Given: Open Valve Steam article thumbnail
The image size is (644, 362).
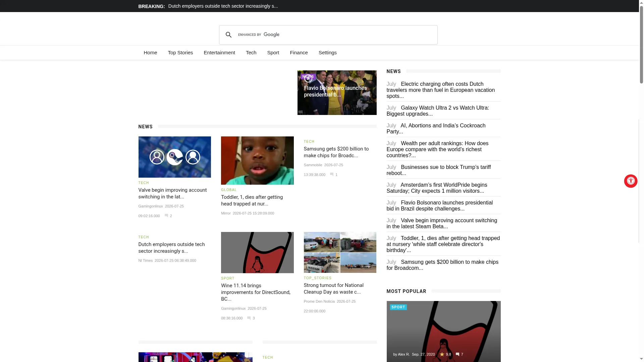Looking at the screenshot, I should click(175, 157).
